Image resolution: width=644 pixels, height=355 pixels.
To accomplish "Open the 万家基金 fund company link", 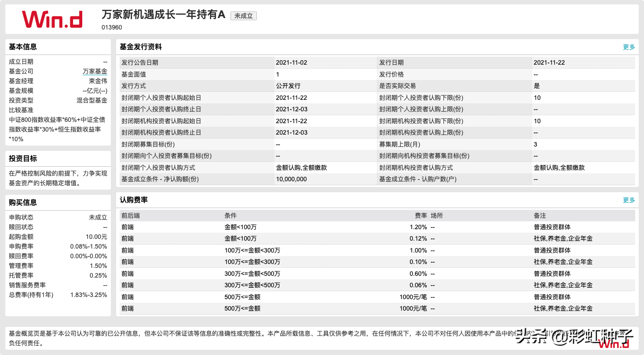I will tap(95, 71).
